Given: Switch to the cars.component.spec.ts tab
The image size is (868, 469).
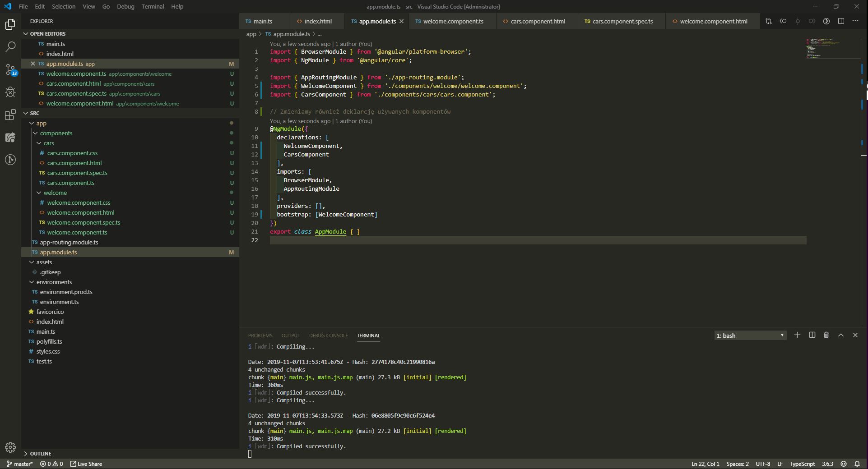Looking at the screenshot, I should pos(622,21).
